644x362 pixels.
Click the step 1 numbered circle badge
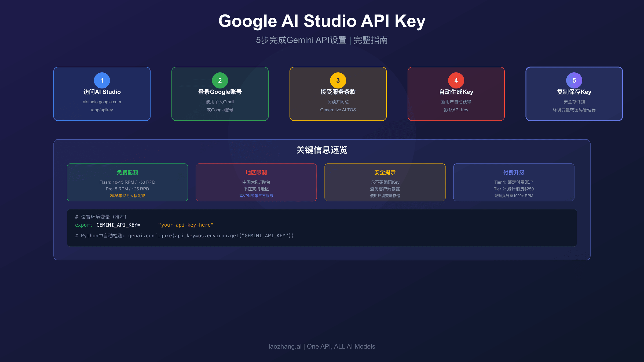point(102,80)
